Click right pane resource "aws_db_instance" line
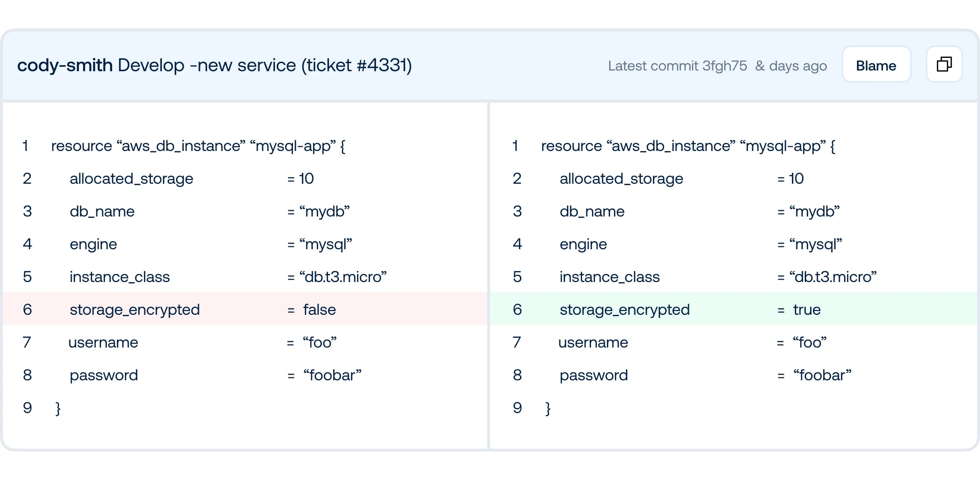 688,146
